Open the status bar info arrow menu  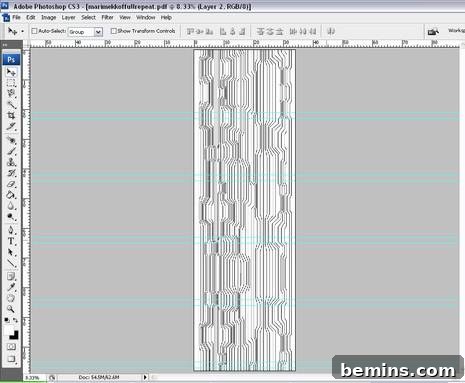coord(145,377)
